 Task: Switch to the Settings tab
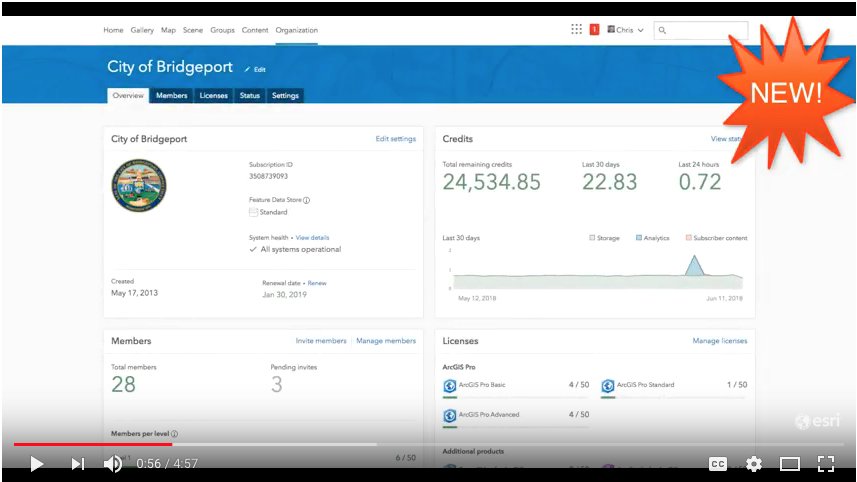coord(285,95)
